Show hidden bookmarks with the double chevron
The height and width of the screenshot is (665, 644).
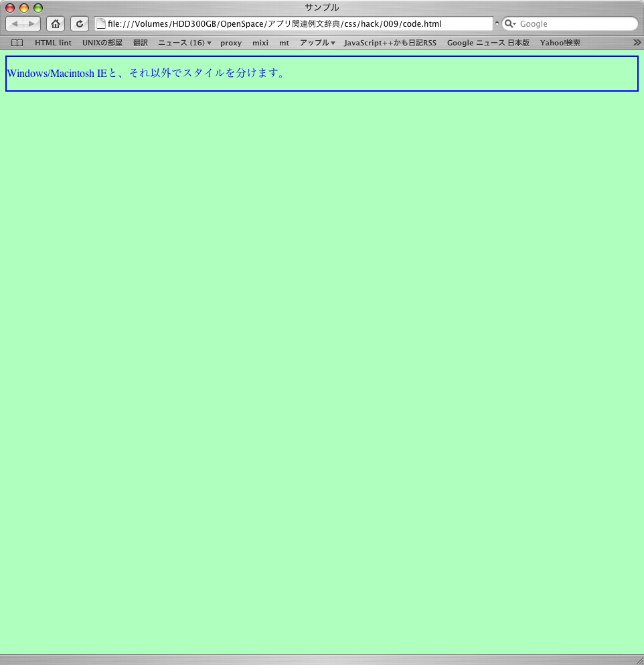coord(637,42)
